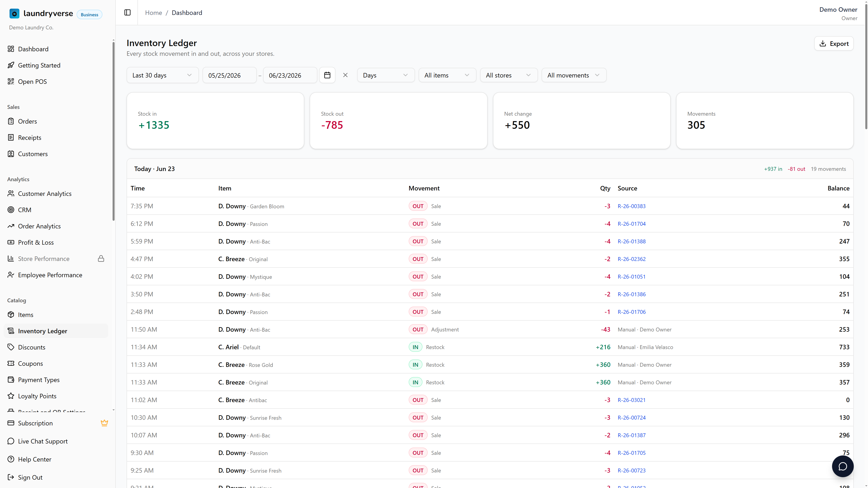Click the C. Breeze Rose Gold item

(245, 365)
